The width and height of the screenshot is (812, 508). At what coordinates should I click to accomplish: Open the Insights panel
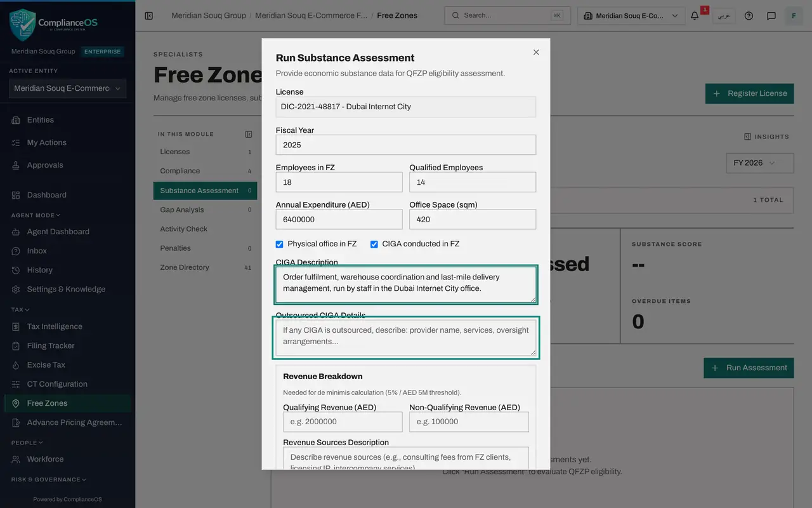pyautogui.click(x=766, y=137)
